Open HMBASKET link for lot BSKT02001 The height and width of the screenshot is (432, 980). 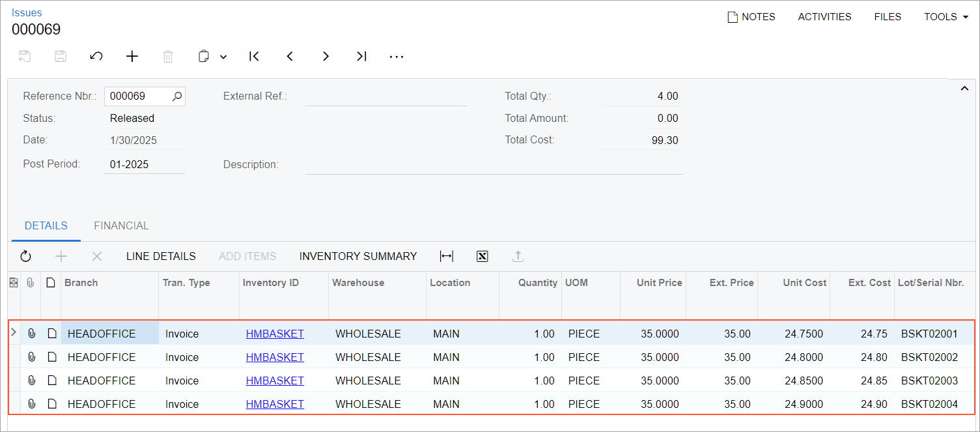tap(275, 334)
